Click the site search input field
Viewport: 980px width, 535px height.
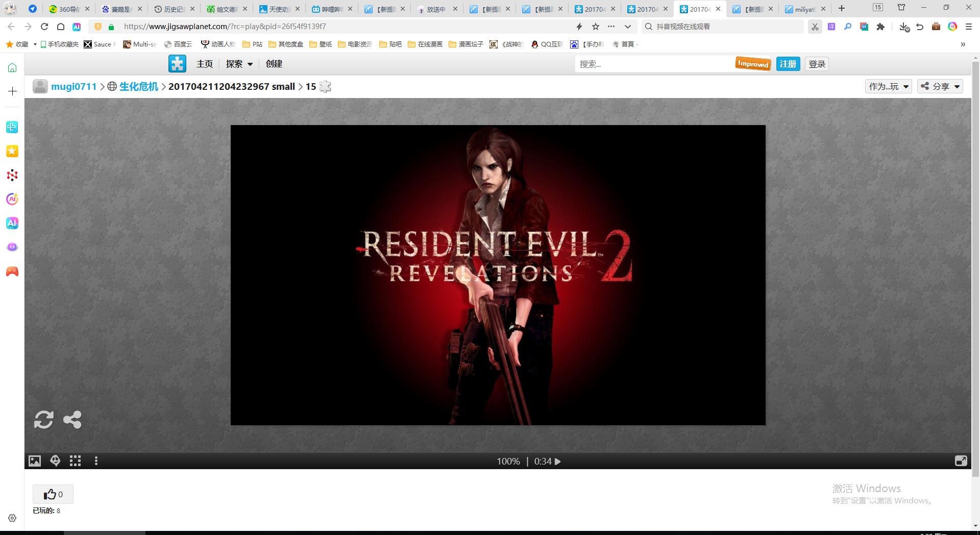tap(654, 64)
